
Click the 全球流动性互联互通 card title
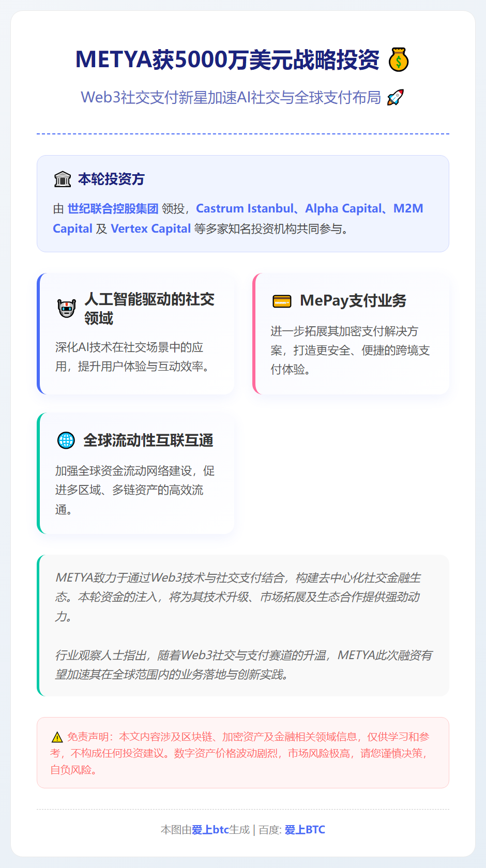pyautogui.click(x=148, y=440)
